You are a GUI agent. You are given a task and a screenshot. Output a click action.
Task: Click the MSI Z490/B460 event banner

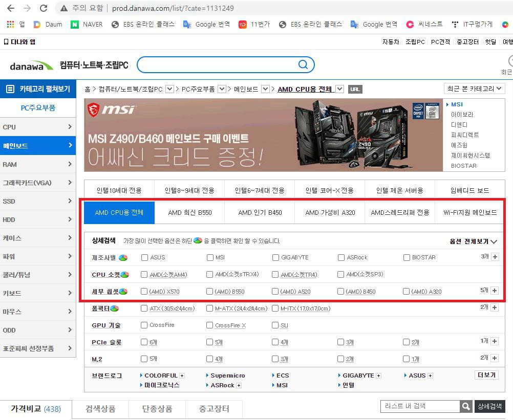pos(263,135)
